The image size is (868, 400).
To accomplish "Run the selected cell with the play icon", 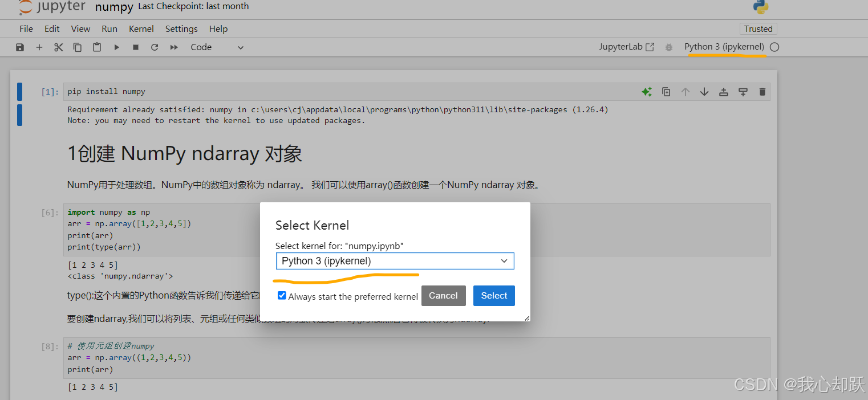I will click(x=116, y=47).
